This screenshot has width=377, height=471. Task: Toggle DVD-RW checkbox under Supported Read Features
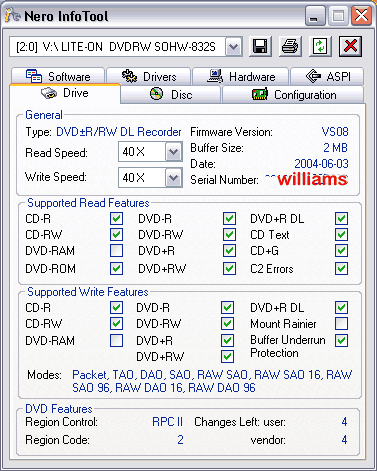point(229,234)
